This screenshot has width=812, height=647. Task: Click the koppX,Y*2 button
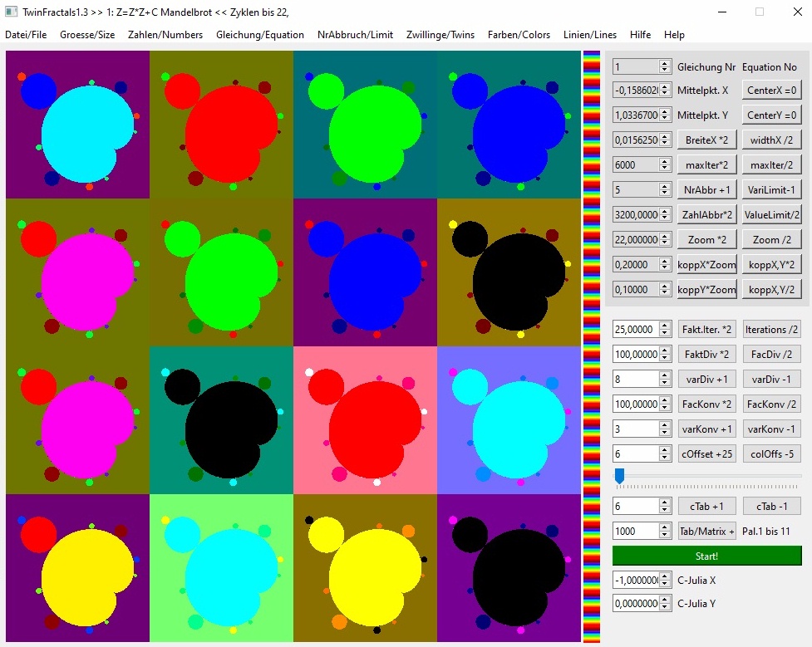[x=771, y=264]
